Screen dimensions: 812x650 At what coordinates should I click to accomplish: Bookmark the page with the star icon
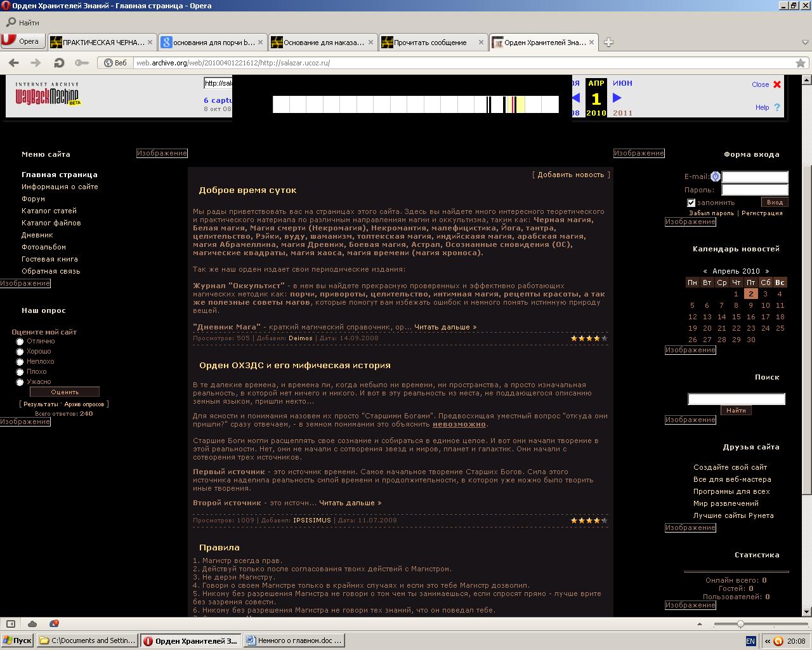pos(801,63)
